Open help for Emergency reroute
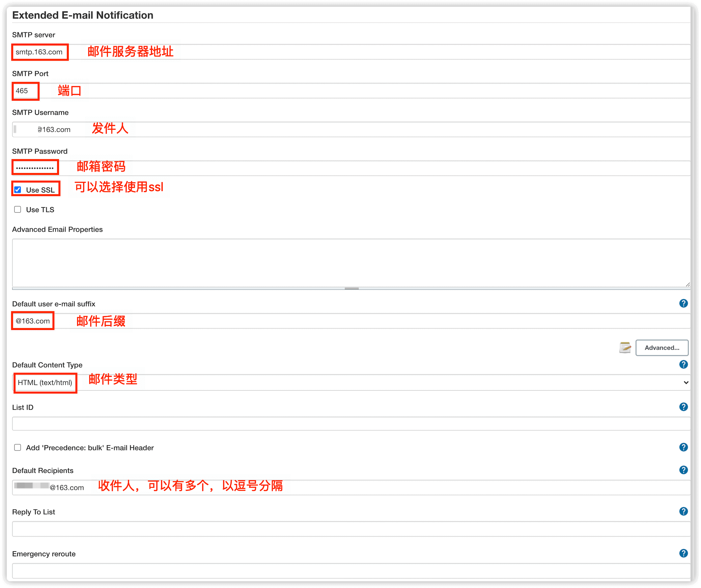This screenshot has width=701, height=588. (x=683, y=553)
